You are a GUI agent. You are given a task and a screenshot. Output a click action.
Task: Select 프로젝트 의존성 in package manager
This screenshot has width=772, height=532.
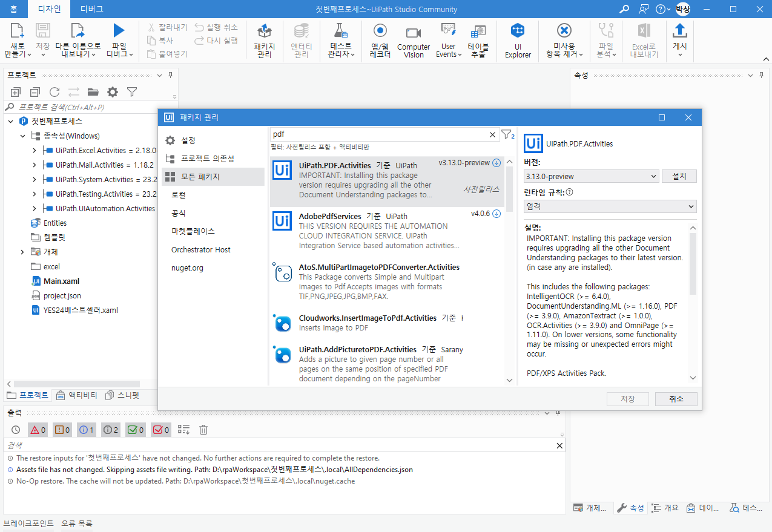coord(214,159)
